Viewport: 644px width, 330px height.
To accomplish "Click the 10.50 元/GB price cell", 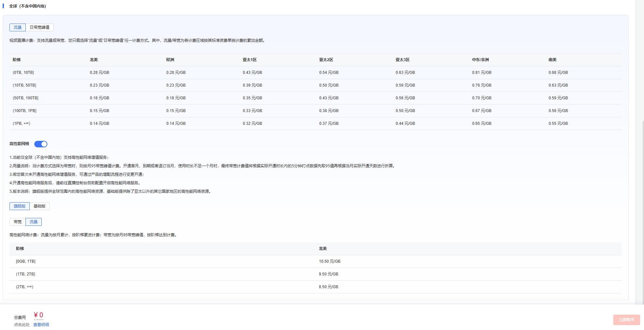I will (x=330, y=261).
